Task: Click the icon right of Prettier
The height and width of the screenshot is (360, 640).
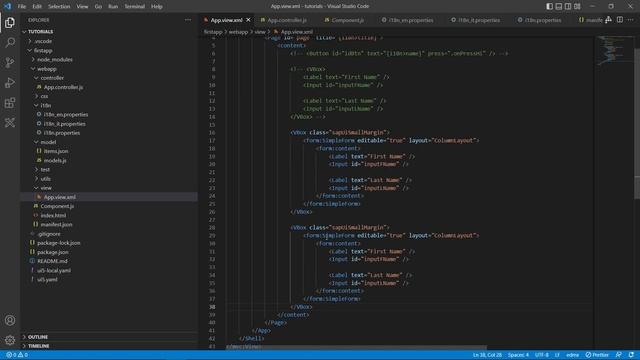Action: [619, 355]
